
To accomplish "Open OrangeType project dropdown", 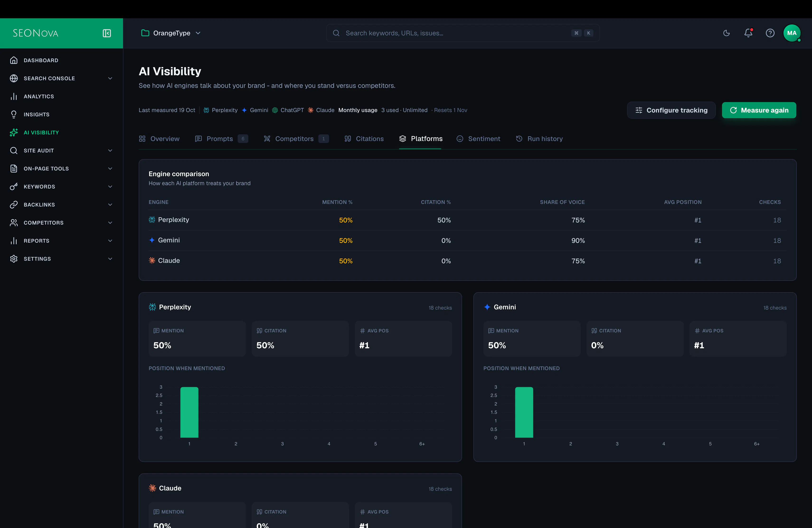I will pos(171,33).
